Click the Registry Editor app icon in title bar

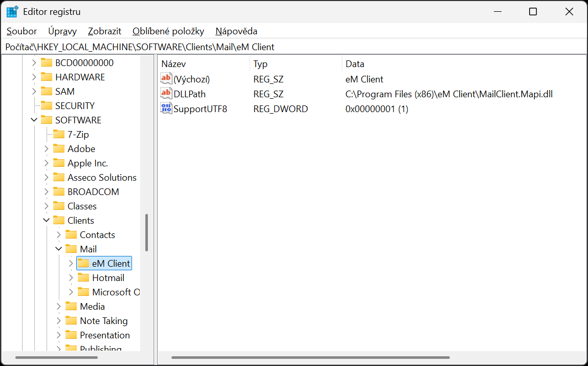coord(12,12)
